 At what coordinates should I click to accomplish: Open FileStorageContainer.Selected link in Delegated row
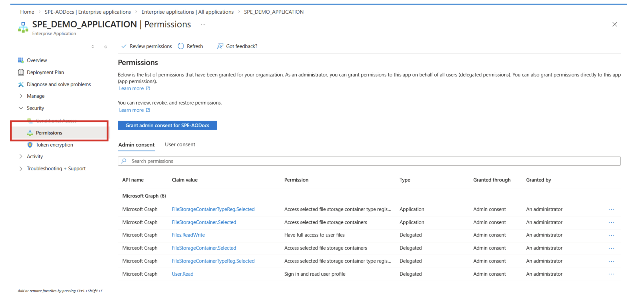click(204, 248)
